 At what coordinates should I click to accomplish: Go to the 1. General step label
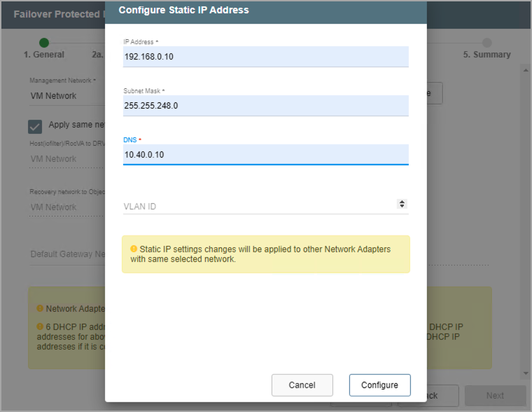pos(44,55)
